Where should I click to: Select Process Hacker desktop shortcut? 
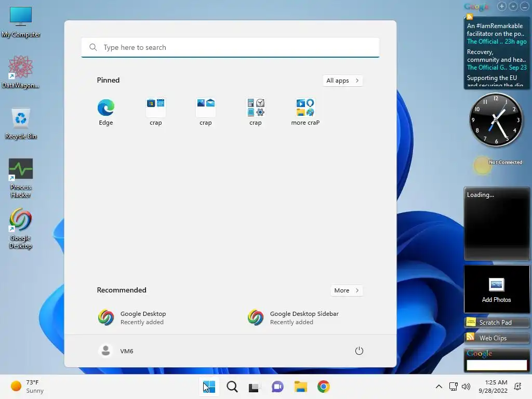pos(21,178)
